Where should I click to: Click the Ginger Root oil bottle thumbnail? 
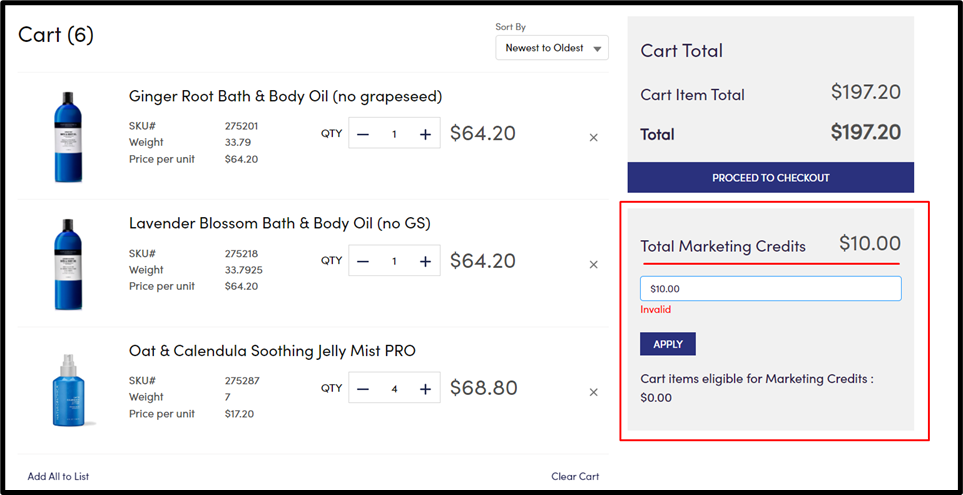pos(68,136)
